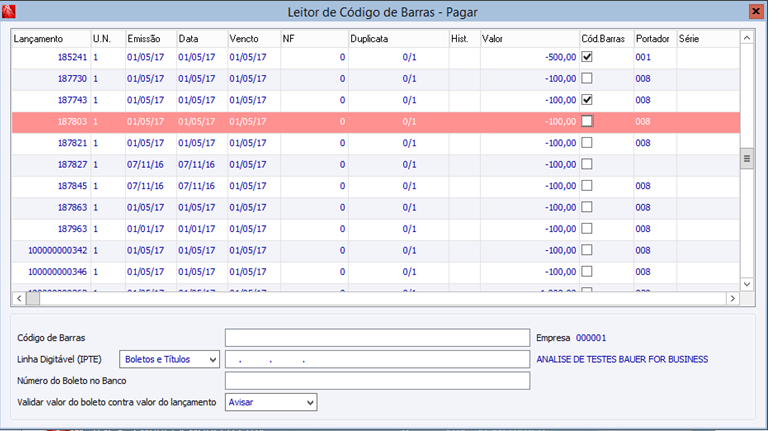Click the vertical scrollbar thumb
The height and width of the screenshot is (431, 778).
pyautogui.click(x=747, y=159)
